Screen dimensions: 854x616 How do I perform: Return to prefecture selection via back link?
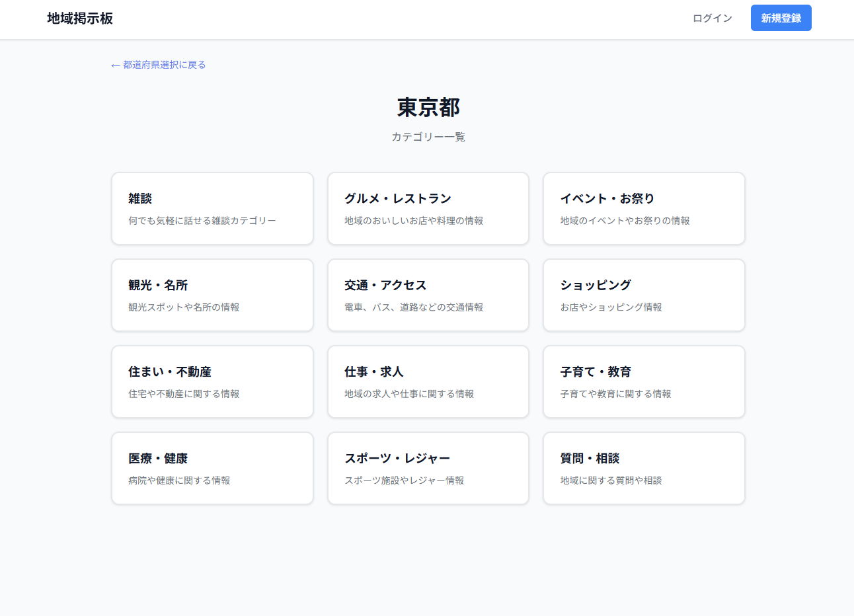coord(158,65)
